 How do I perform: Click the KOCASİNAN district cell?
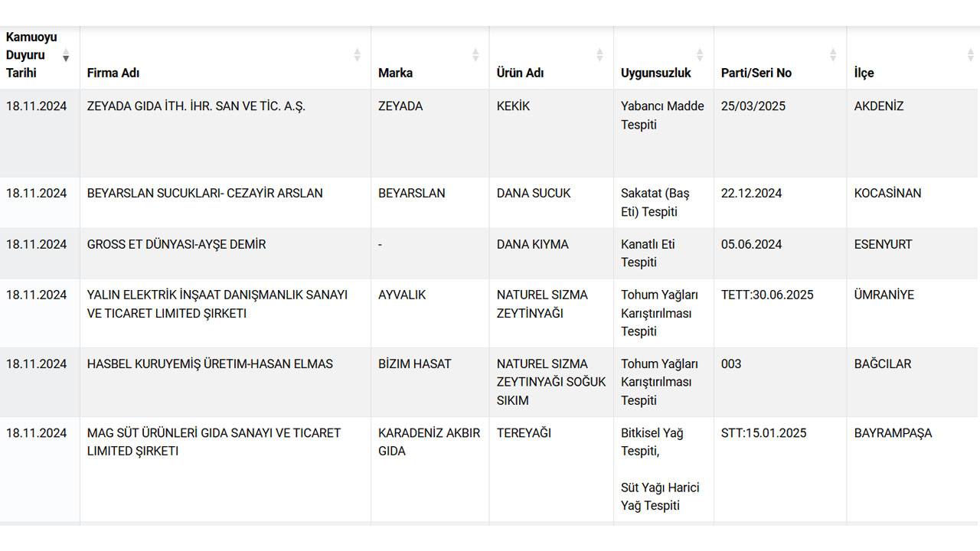coord(887,194)
